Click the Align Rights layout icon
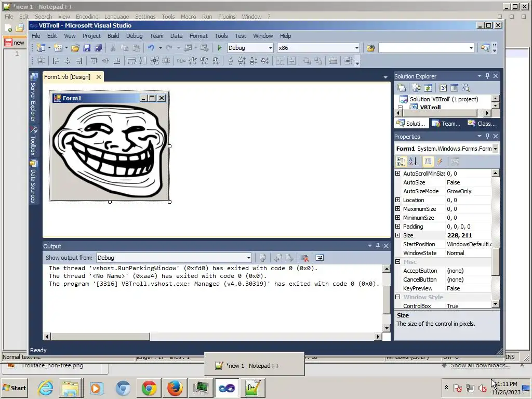 79,61
